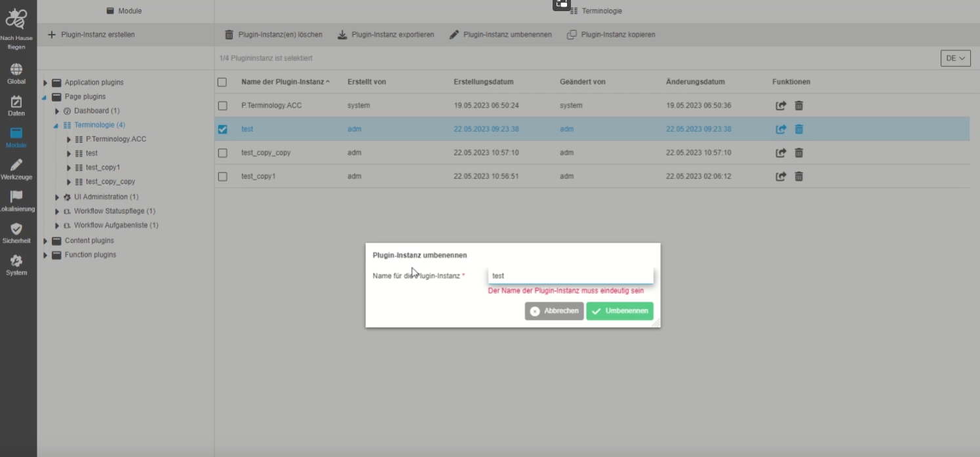
Task: Click test_copy1 name in table
Action: [x=258, y=176]
